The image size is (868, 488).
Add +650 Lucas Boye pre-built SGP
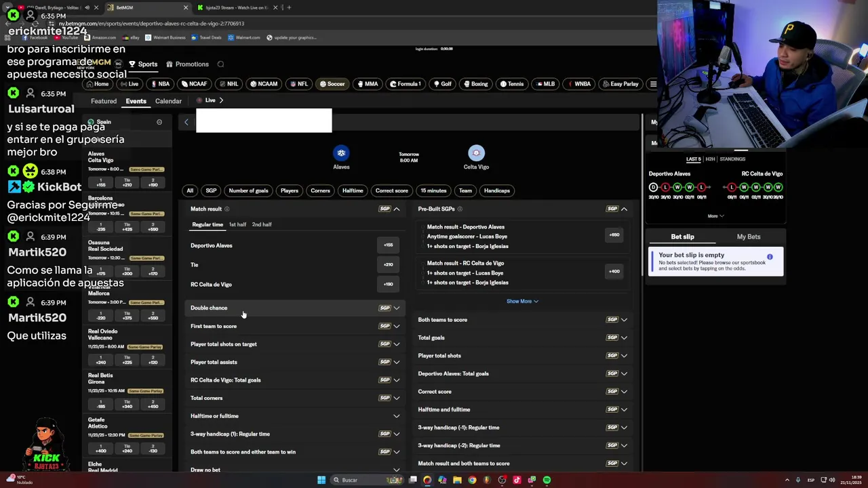coord(614,235)
